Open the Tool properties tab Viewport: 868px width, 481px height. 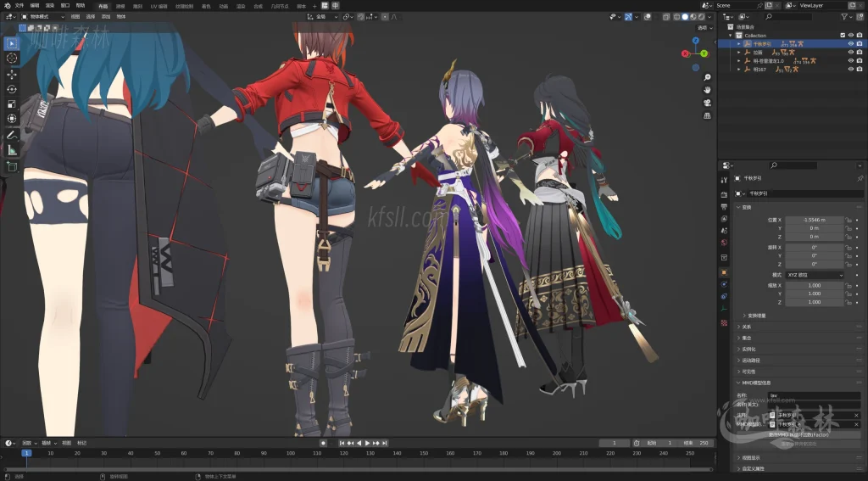pyautogui.click(x=724, y=180)
